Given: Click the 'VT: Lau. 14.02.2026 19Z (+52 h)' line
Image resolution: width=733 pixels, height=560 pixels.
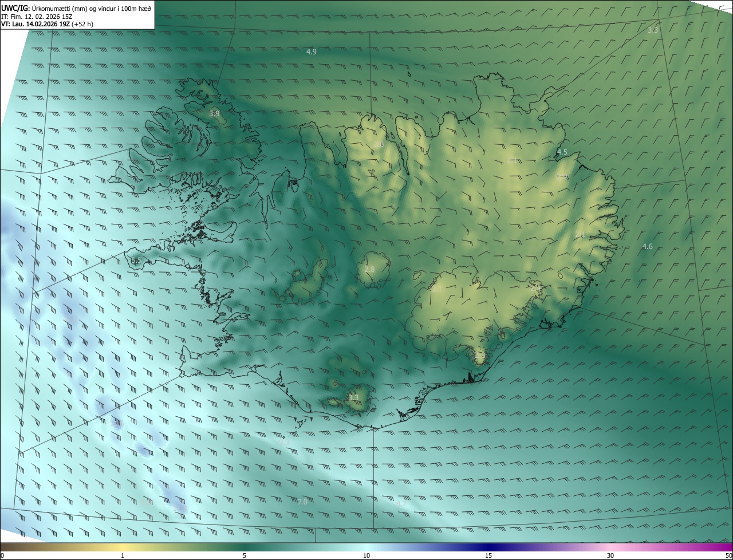Looking at the screenshot, I should (x=48, y=24).
